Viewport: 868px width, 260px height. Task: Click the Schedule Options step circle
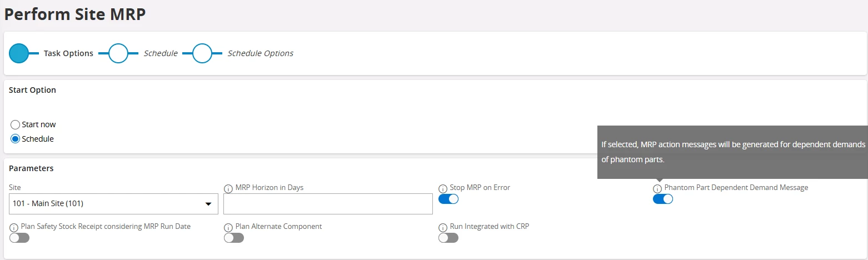click(202, 53)
